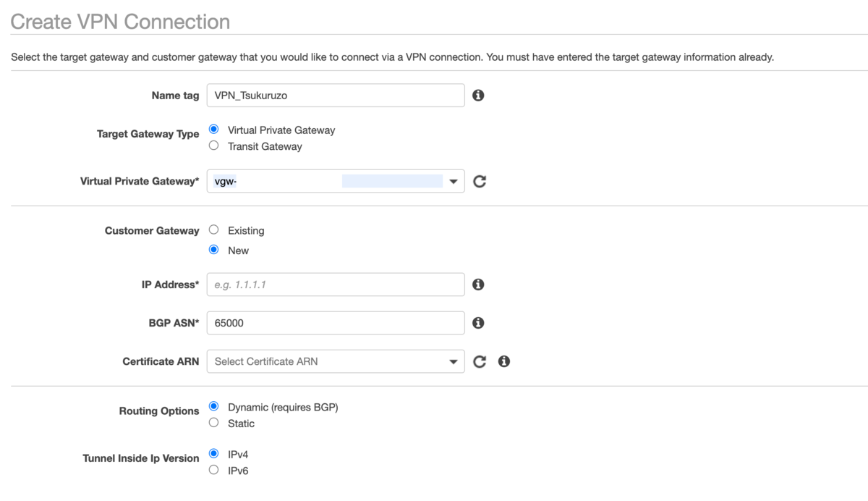This screenshot has width=868, height=501.
Task: Click the Name tag text field
Action: (335, 95)
